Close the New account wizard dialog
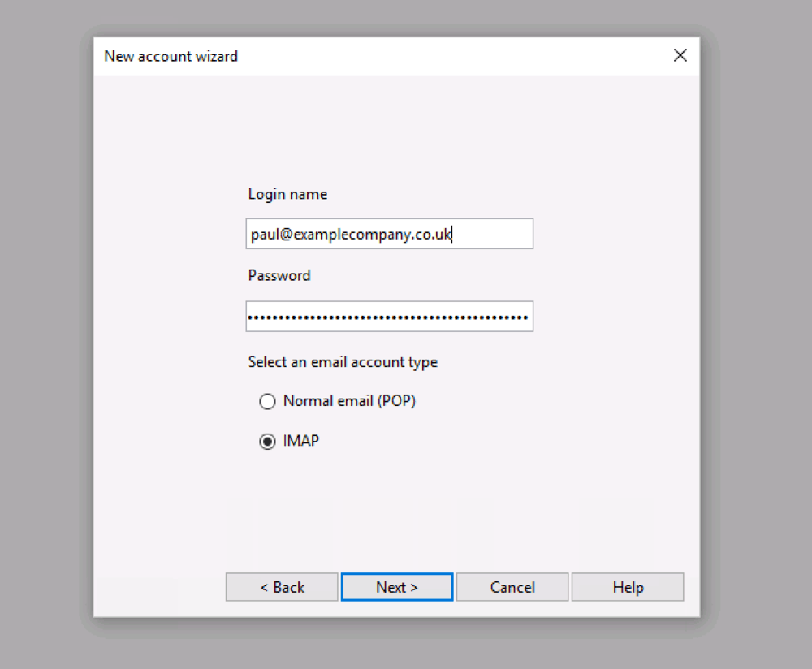The image size is (812, 669). (680, 55)
